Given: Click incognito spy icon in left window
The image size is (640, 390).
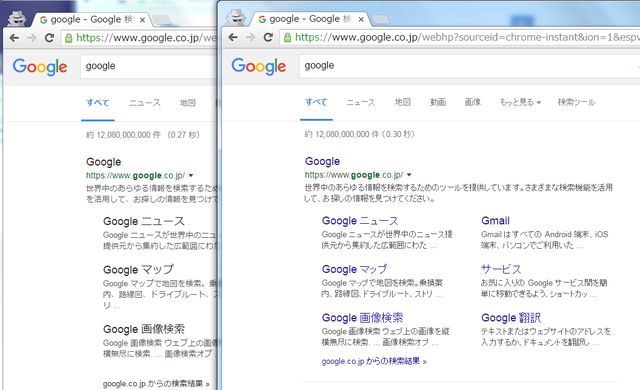Looking at the screenshot, I should (x=17, y=18).
